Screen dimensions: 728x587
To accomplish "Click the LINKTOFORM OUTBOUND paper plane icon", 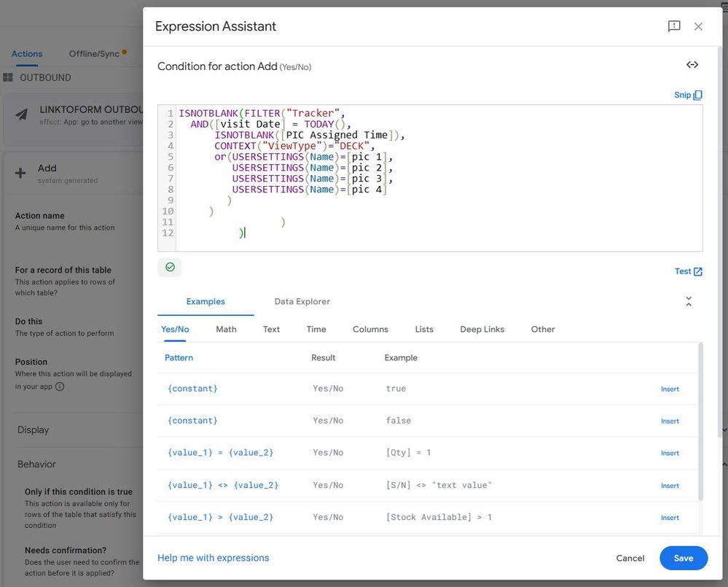I will (x=21, y=114).
